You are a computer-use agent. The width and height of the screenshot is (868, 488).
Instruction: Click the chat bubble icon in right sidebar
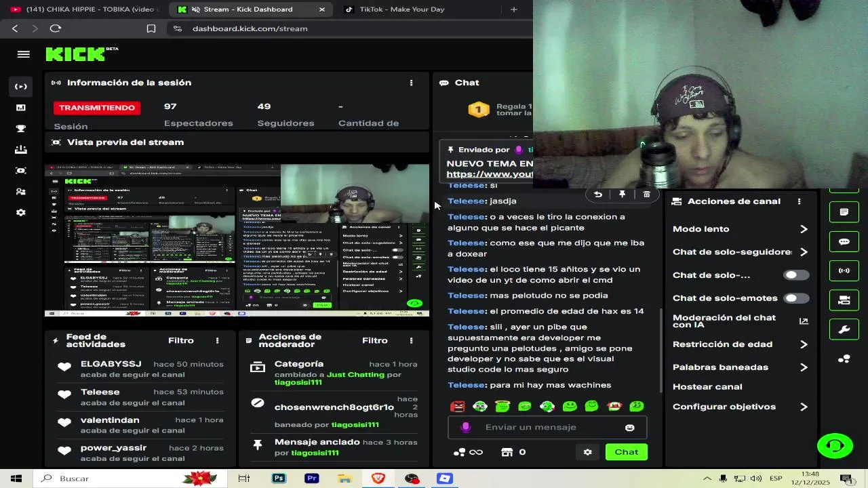pyautogui.click(x=844, y=241)
